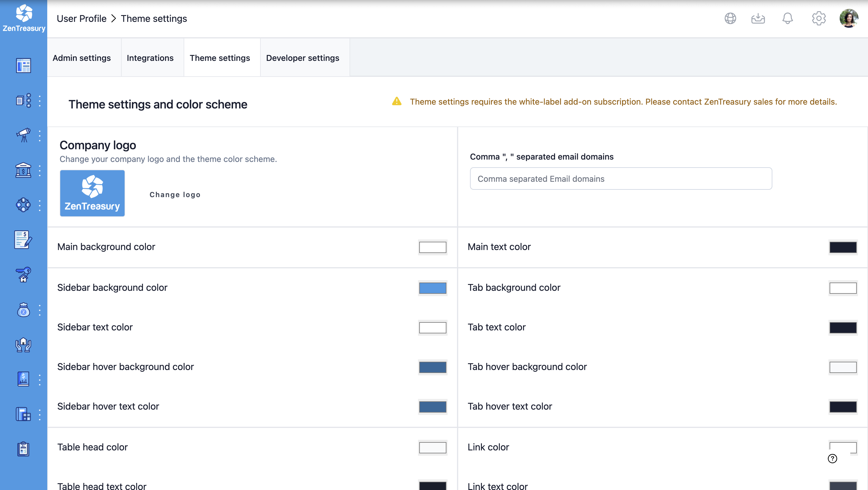Image resolution: width=868 pixels, height=490 pixels.
Task: Open the dashboard layout sidebar icon
Action: pos(23,65)
